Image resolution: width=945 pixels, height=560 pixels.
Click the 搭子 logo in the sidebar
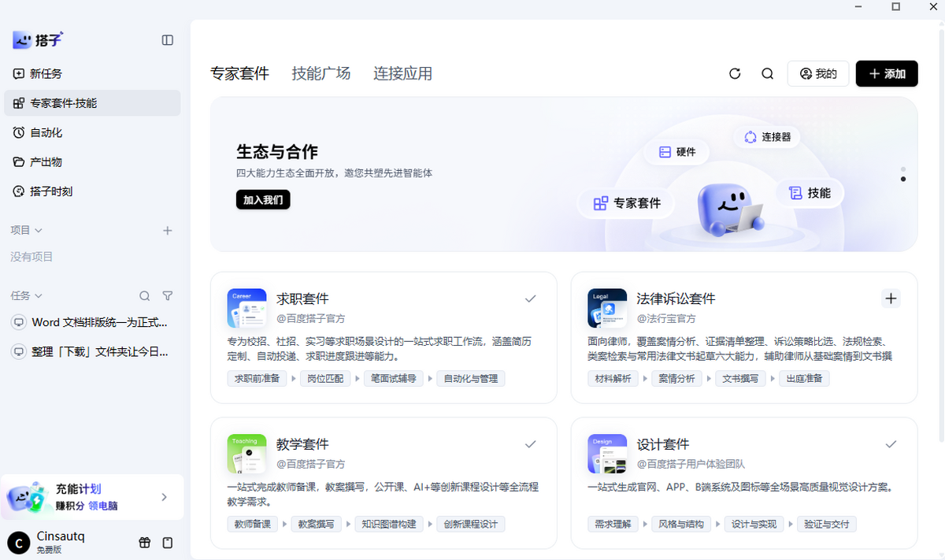[37, 39]
